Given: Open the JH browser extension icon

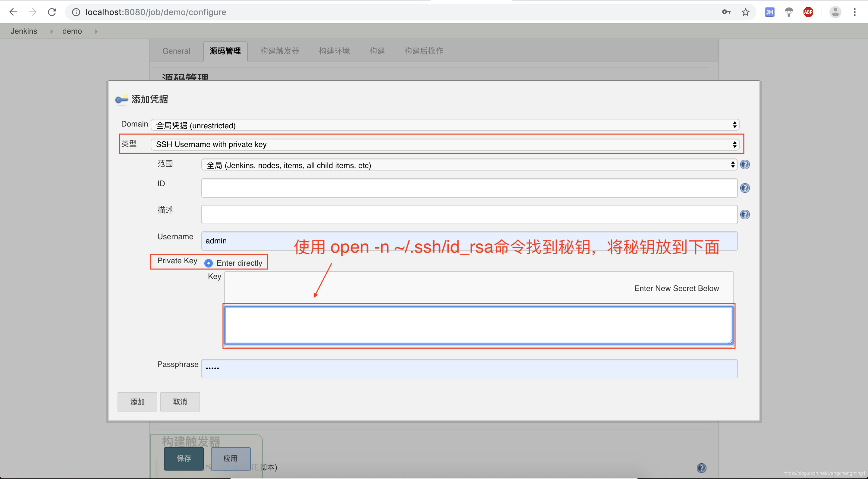Looking at the screenshot, I should 770,12.
